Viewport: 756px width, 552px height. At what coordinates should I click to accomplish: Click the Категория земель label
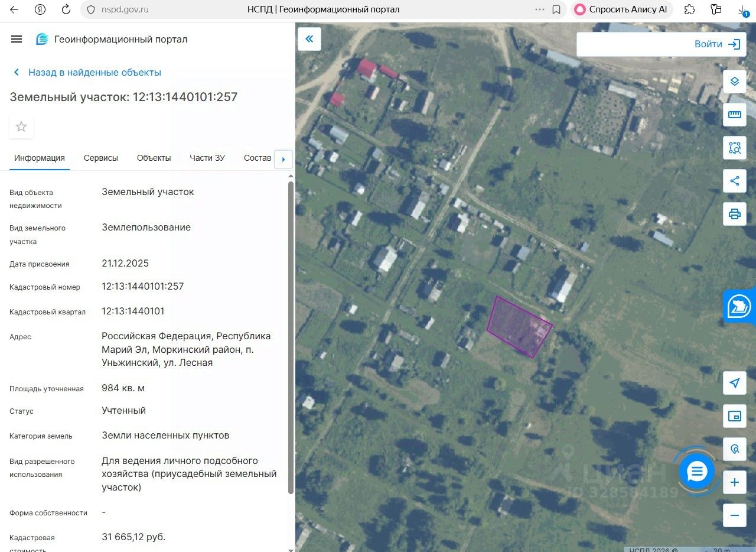(41, 436)
